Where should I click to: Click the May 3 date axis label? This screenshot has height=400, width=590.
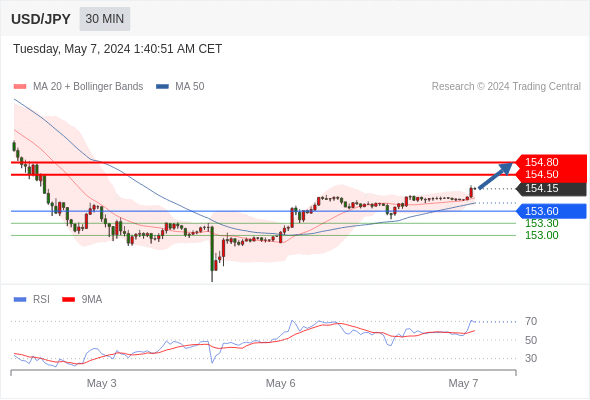102,383
